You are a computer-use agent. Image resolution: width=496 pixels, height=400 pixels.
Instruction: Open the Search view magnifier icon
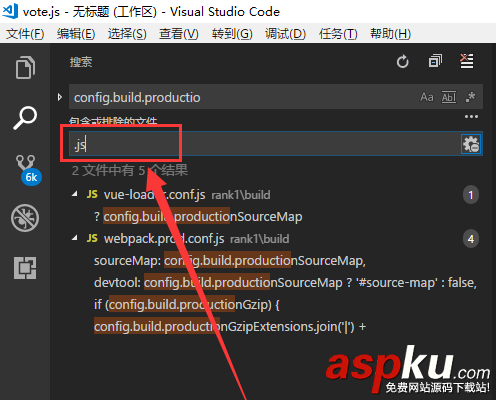point(25,118)
